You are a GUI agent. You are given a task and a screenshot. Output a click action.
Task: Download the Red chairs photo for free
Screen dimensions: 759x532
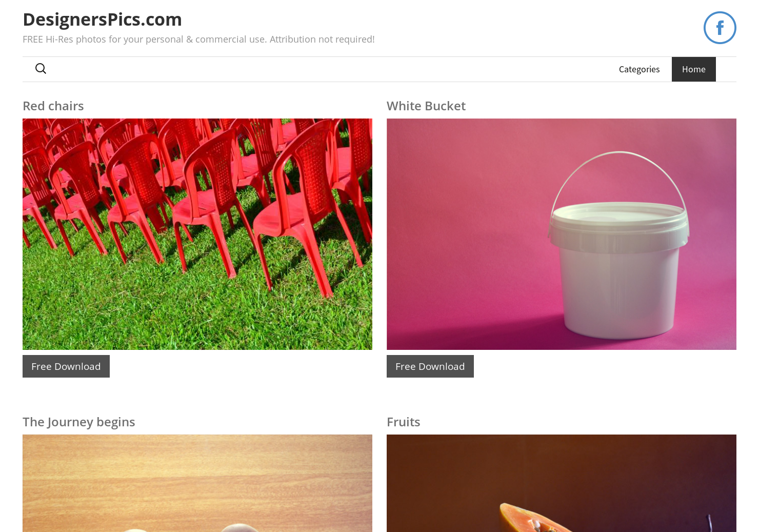tap(66, 366)
